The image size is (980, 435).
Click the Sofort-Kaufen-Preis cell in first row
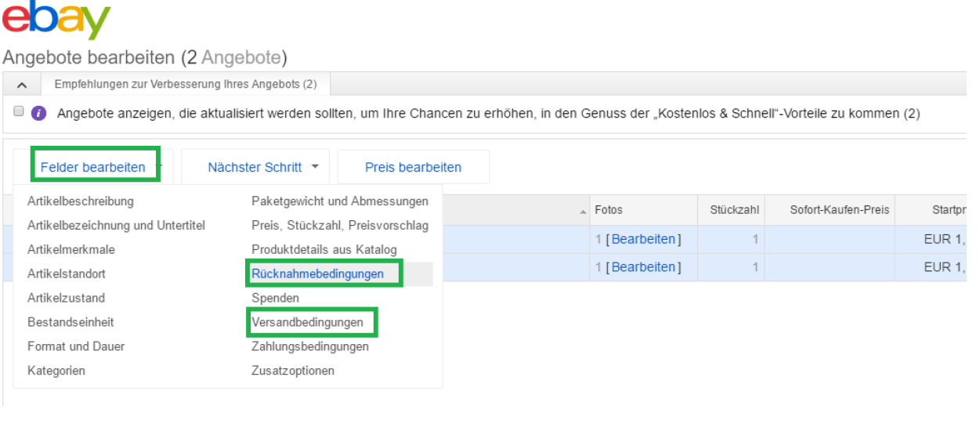(830, 240)
